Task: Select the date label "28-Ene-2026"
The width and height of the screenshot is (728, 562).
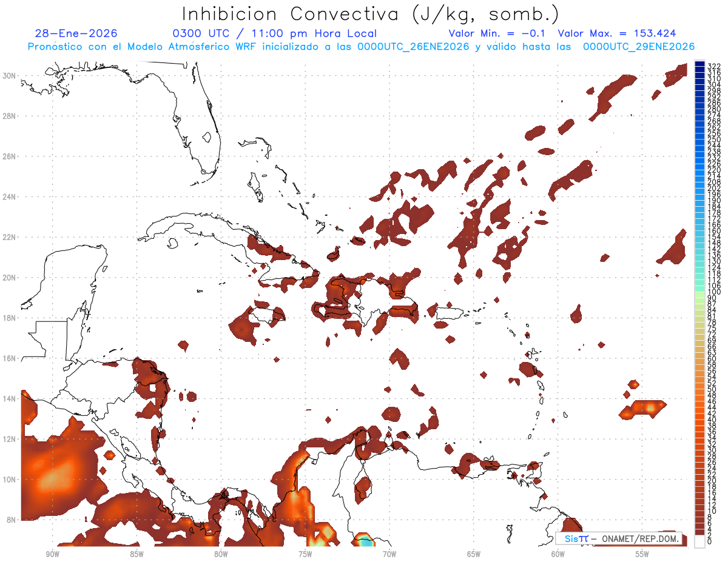Action: click(x=76, y=33)
